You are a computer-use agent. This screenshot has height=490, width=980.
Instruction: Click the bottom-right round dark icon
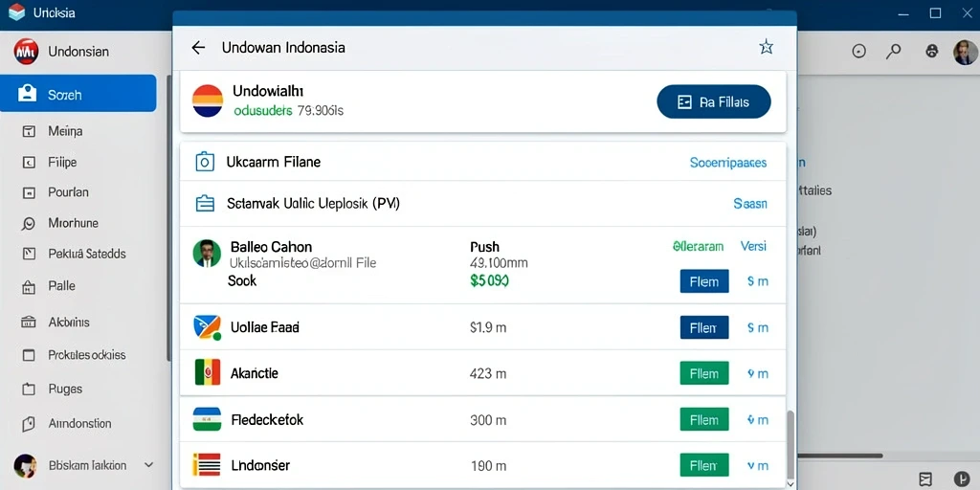963,479
